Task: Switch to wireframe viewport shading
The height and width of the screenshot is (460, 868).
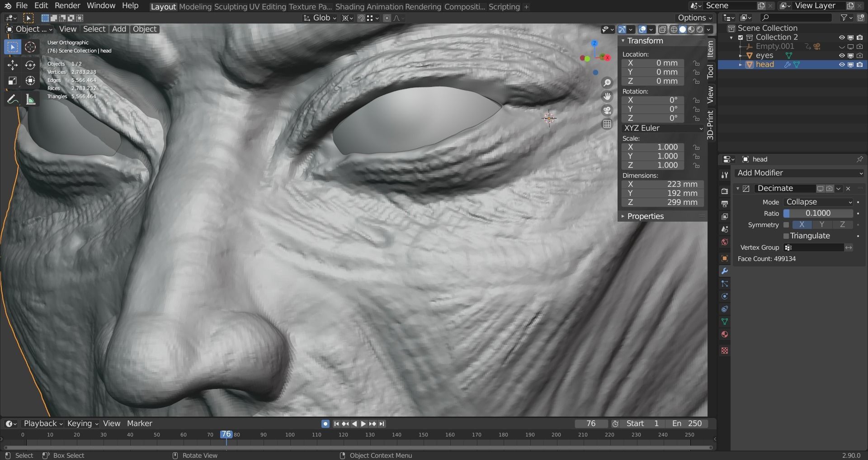Action: tap(674, 29)
